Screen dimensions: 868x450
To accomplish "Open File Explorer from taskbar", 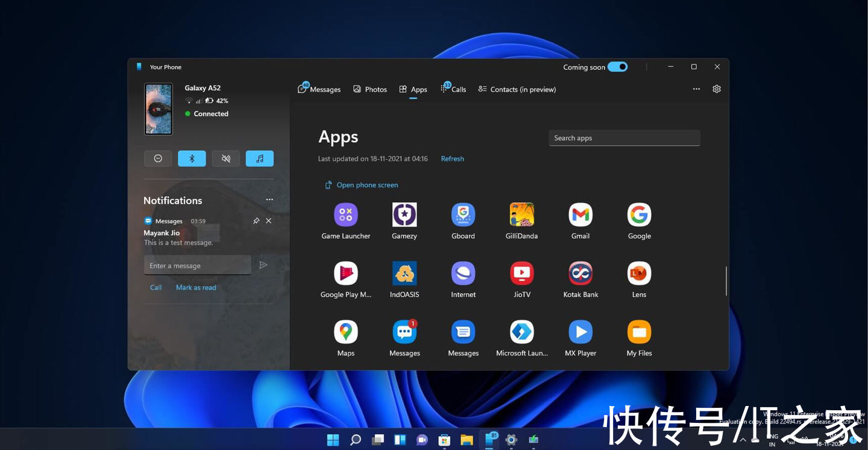I will click(467, 439).
